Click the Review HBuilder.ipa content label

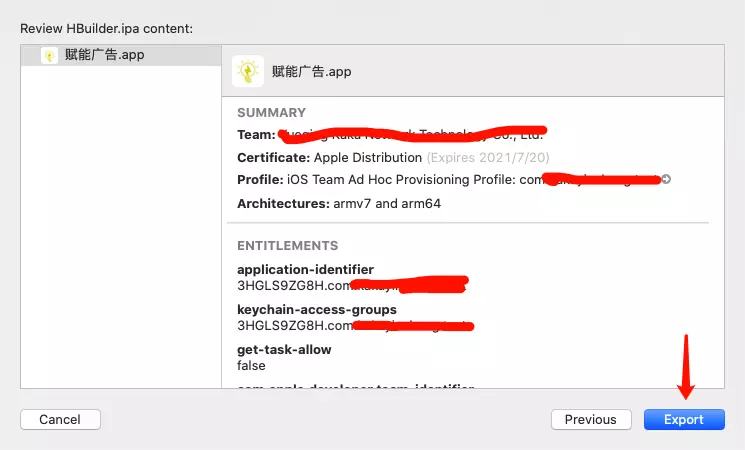[x=106, y=27]
